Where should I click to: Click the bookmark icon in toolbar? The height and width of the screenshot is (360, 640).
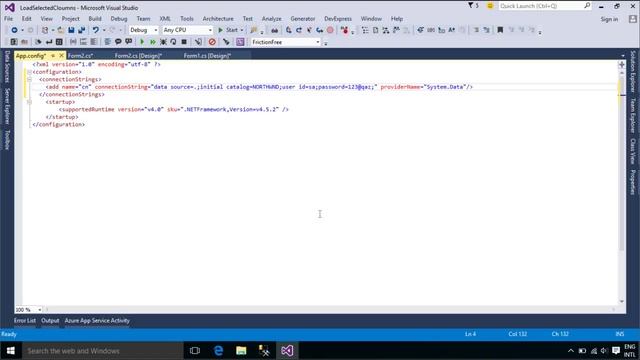click(x=500, y=30)
